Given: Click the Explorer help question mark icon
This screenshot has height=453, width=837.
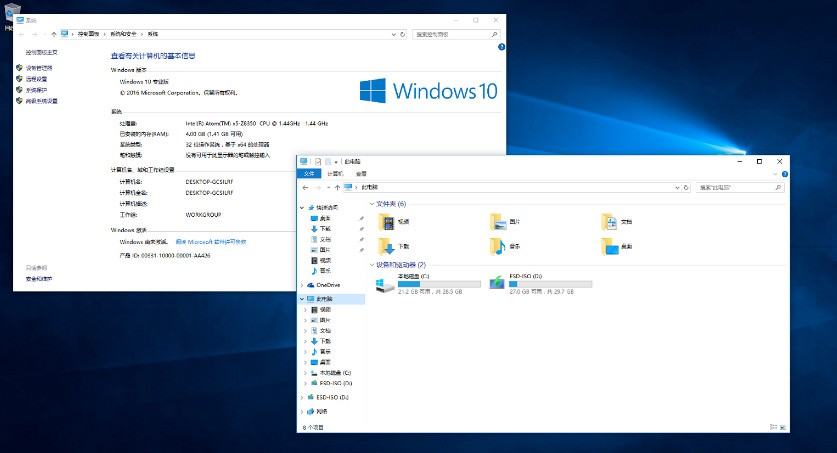Looking at the screenshot, I should pos(785,174).
